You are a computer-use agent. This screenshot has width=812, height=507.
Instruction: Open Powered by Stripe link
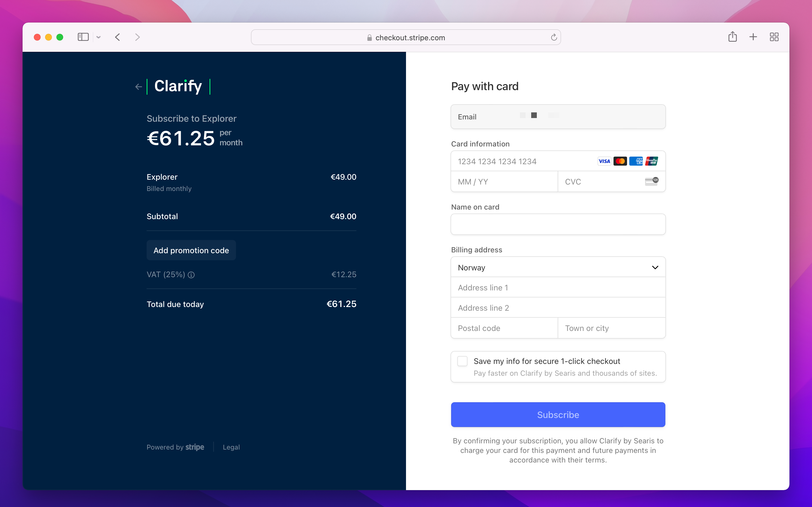[175, 447]
